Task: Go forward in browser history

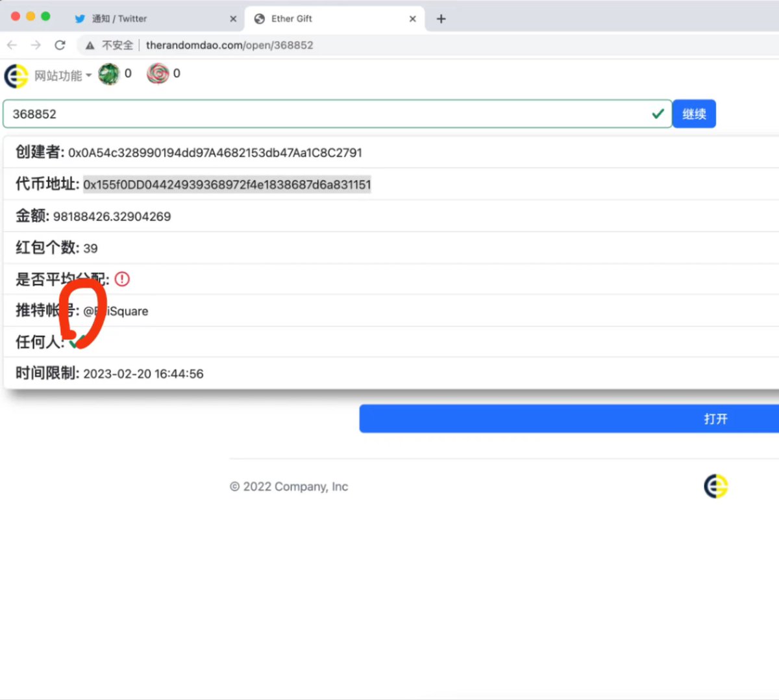Action: 36,45
